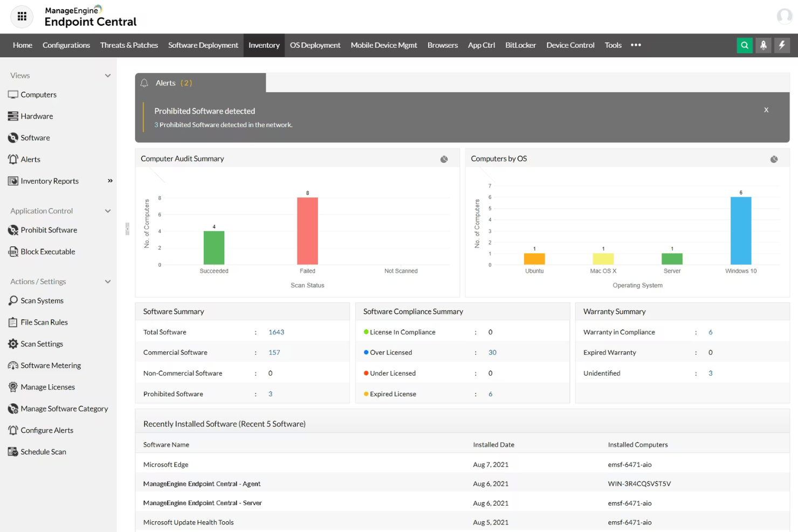The image size is (798, 532).
Task: Click Computers by OS chart options icon
Action: 774,159
